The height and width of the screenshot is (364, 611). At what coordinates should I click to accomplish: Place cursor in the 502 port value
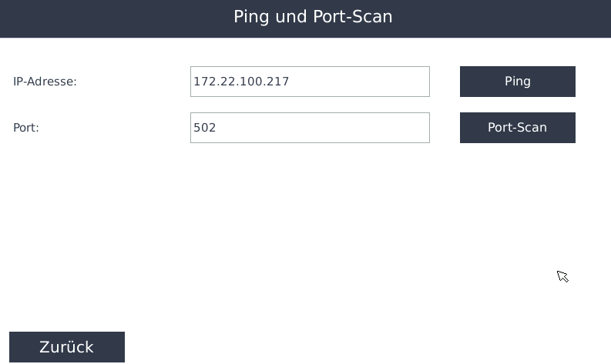(x=205, y=128)
